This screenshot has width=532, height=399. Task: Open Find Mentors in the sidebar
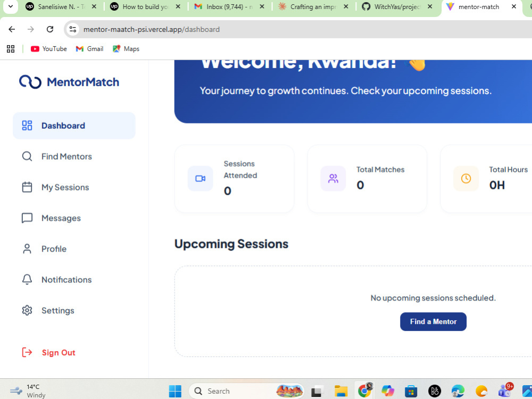(74, 156)
